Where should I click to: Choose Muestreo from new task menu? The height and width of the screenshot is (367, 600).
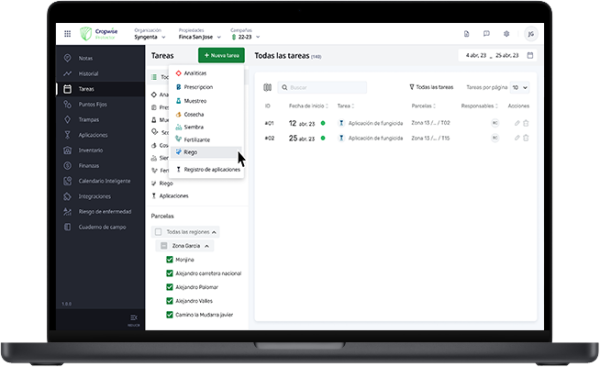pyautogui.click(x=207, y=101)
